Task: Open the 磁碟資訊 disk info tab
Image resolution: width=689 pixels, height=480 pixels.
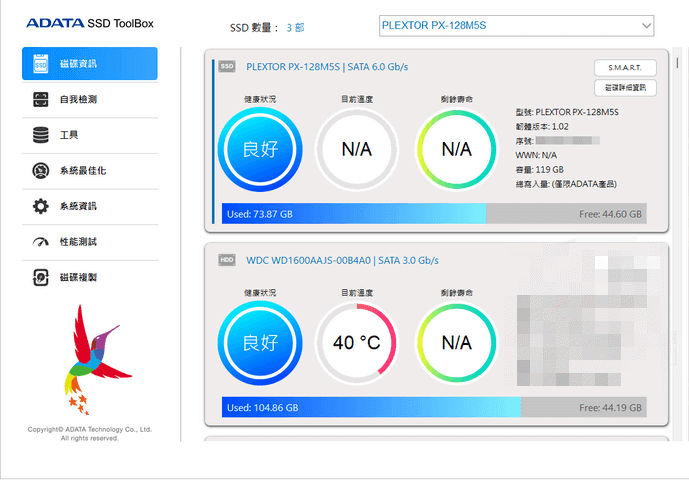Action: tap(90, 64)
